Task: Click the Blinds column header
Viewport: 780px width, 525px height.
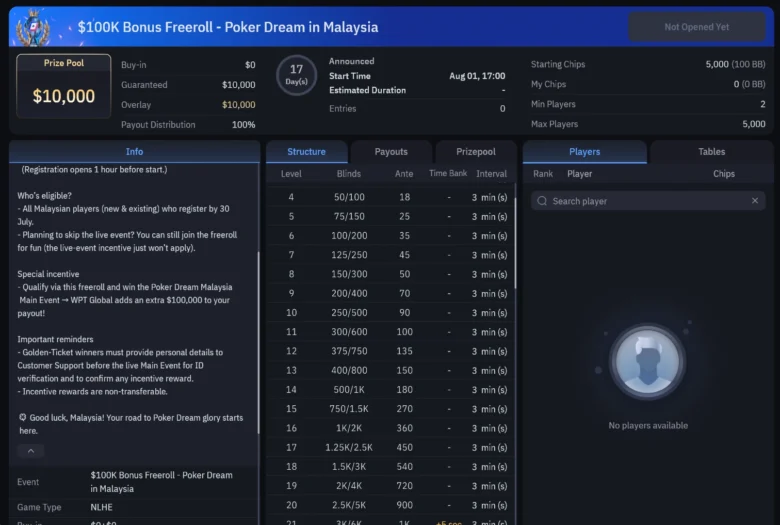Action: coord(349,174)
